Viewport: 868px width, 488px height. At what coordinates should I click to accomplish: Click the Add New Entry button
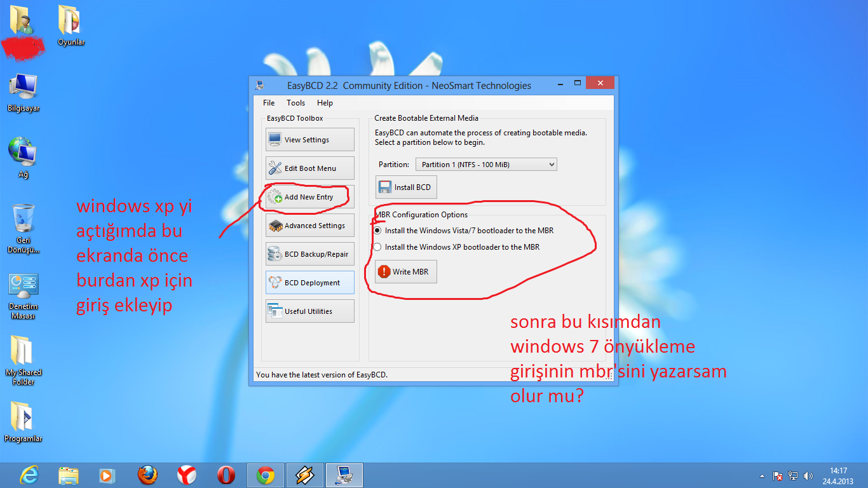coord(309,197)
